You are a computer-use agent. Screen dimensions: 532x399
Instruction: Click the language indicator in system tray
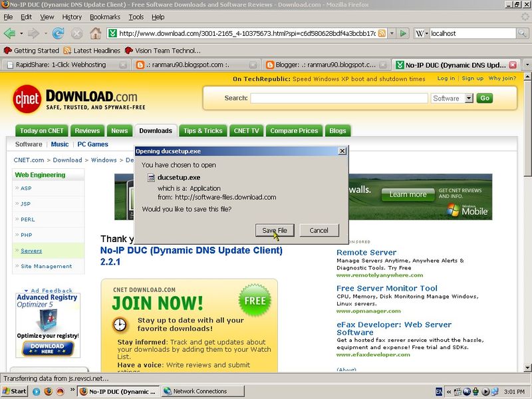coord(439,392)
